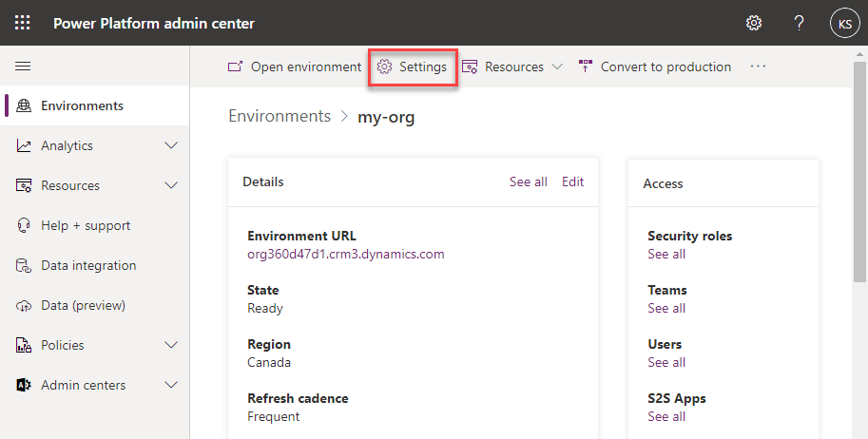Open the header settings gear icon
The height and width of the screenshot is (439, 868).
tap(753, 23)
